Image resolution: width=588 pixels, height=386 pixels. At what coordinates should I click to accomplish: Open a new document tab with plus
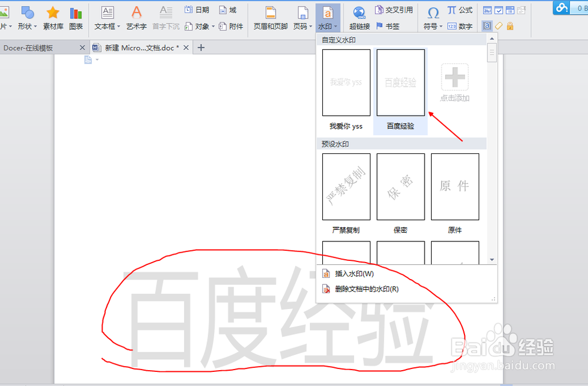coord(201,48)
